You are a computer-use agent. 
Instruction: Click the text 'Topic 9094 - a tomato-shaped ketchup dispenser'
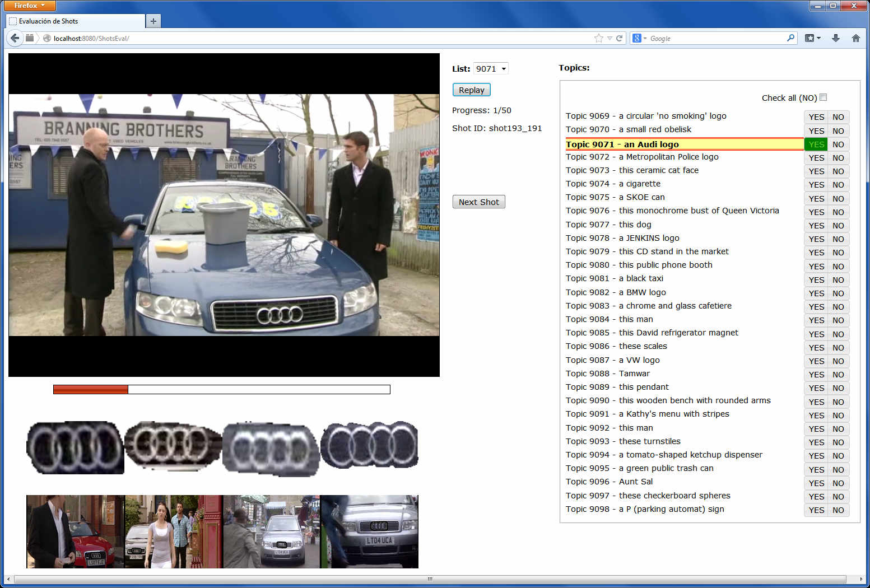(x=664, y=455)
